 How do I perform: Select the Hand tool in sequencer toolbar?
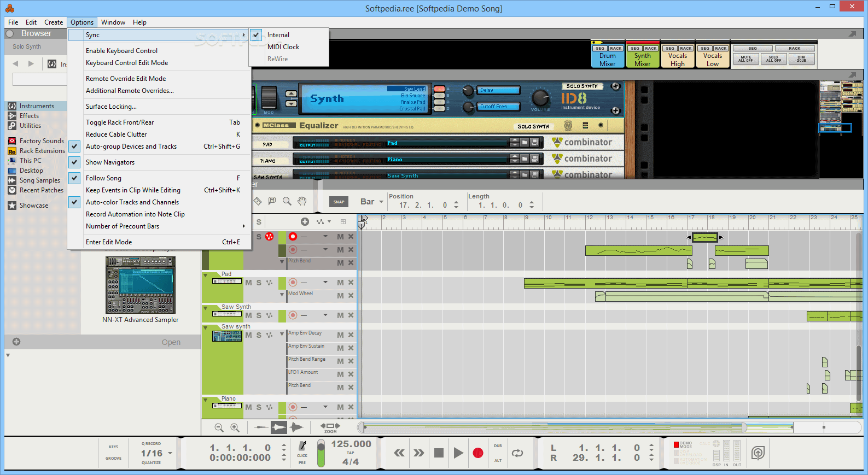[302, 201]
